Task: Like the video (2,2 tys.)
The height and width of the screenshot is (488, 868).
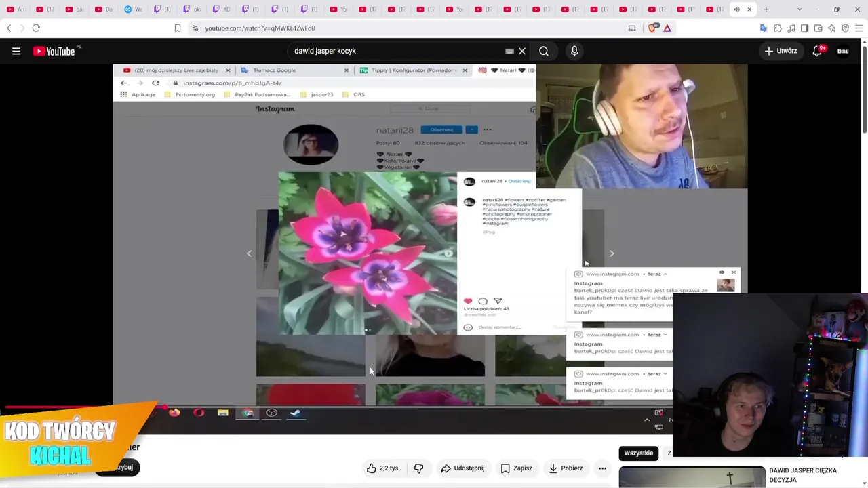Action: coord(384,468)
